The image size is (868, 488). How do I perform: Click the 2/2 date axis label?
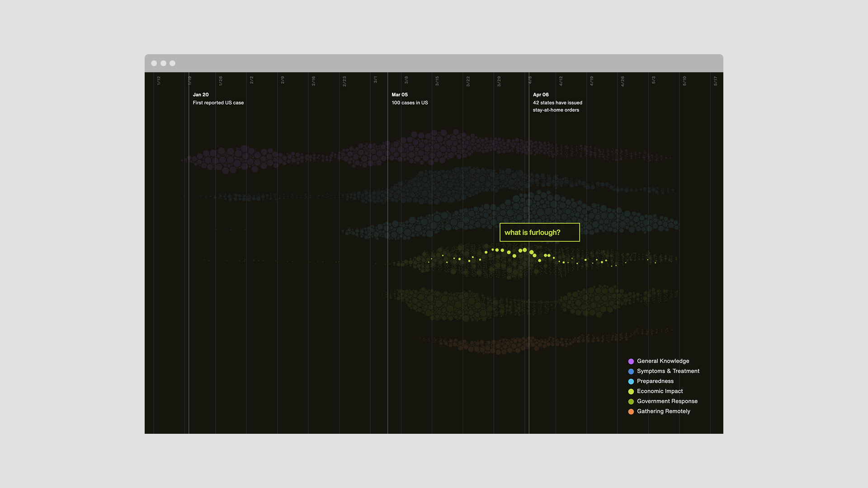tap(252, 80)
